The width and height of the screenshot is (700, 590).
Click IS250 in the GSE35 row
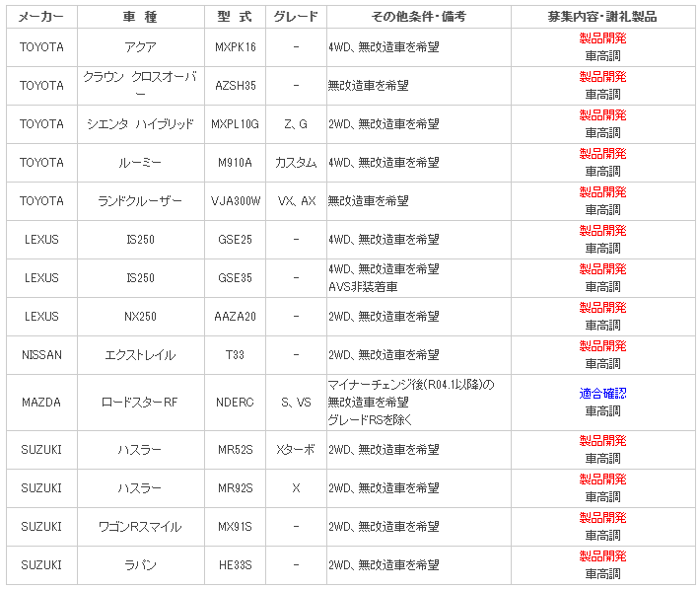[x=141, y=278]
